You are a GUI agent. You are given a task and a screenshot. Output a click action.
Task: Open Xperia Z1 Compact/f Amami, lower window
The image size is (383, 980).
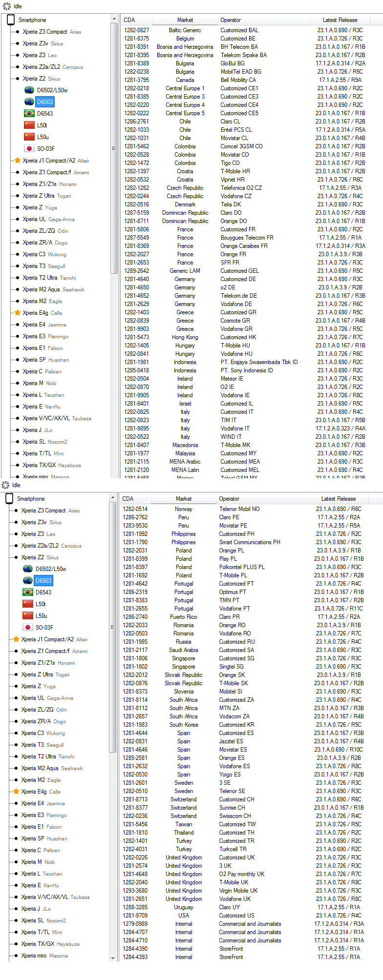54,651
